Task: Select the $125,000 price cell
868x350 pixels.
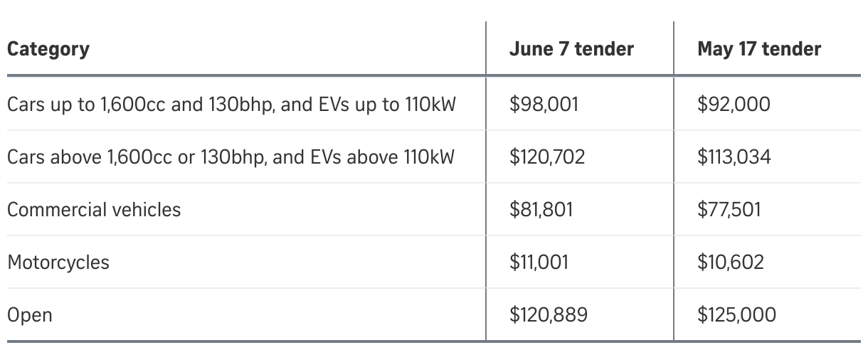Action: (736, 314)
